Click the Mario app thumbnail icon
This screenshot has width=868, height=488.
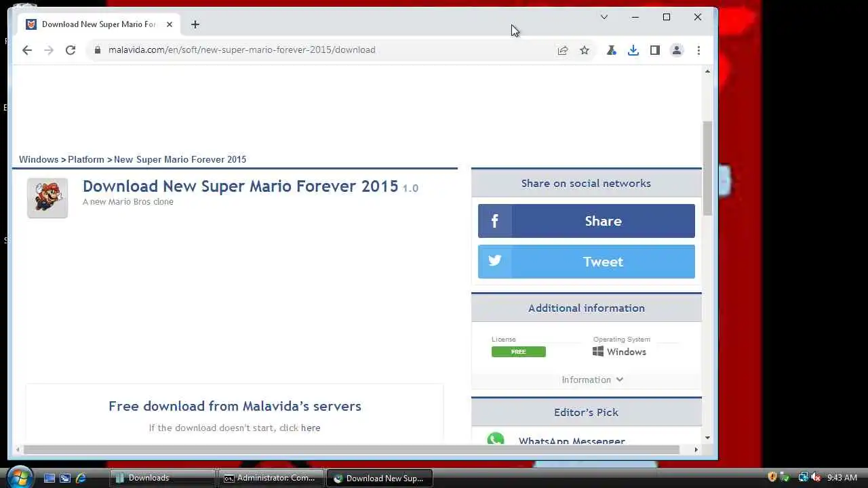[x=47, y=198]
